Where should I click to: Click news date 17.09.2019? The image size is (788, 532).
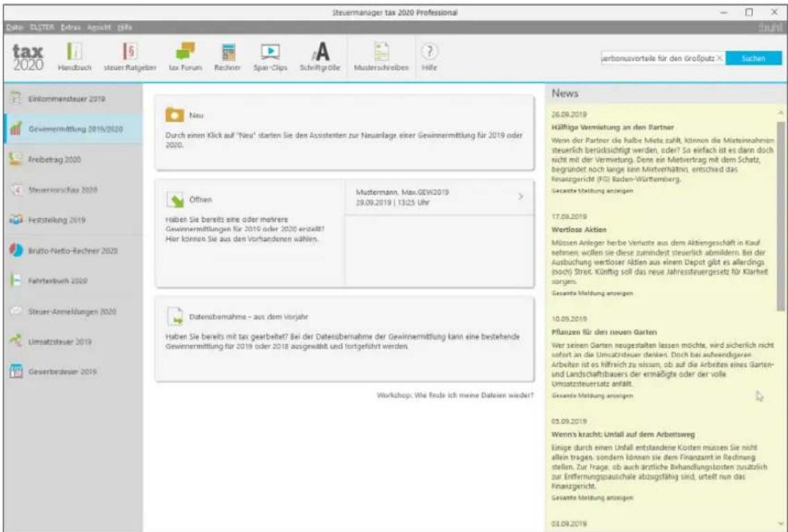[x=569, y=217]
